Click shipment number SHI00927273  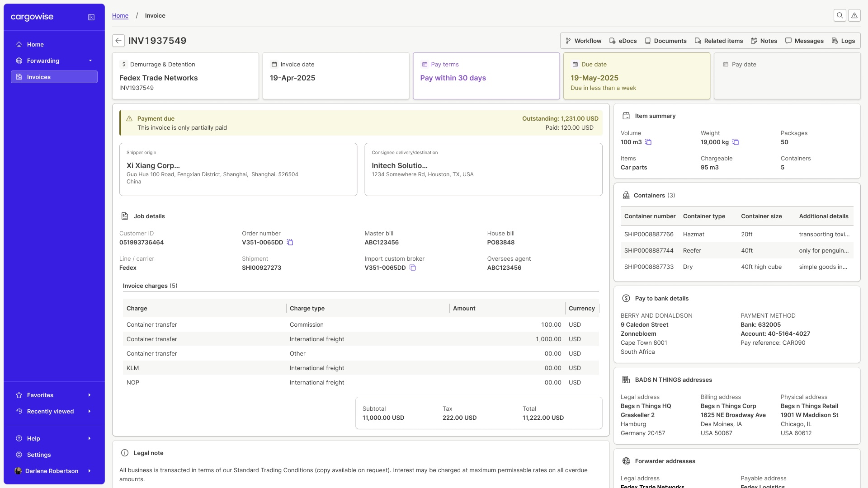262,267
